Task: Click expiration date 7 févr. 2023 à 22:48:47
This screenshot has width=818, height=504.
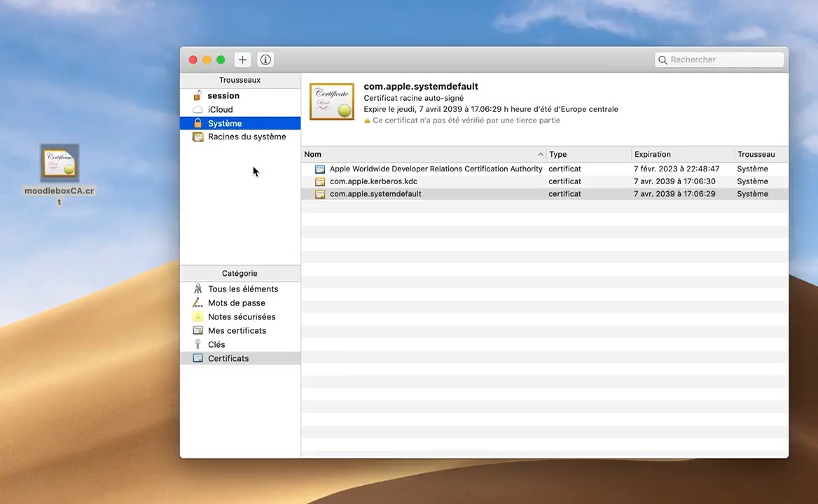Action: coord(677,169)
